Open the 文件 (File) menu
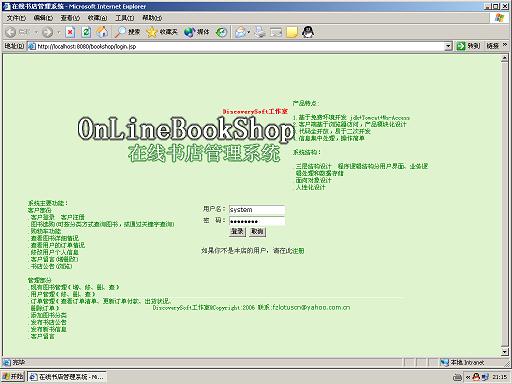The height and width of the screenshot is (384, 512). pyautogui.click(x=16, y=18)
